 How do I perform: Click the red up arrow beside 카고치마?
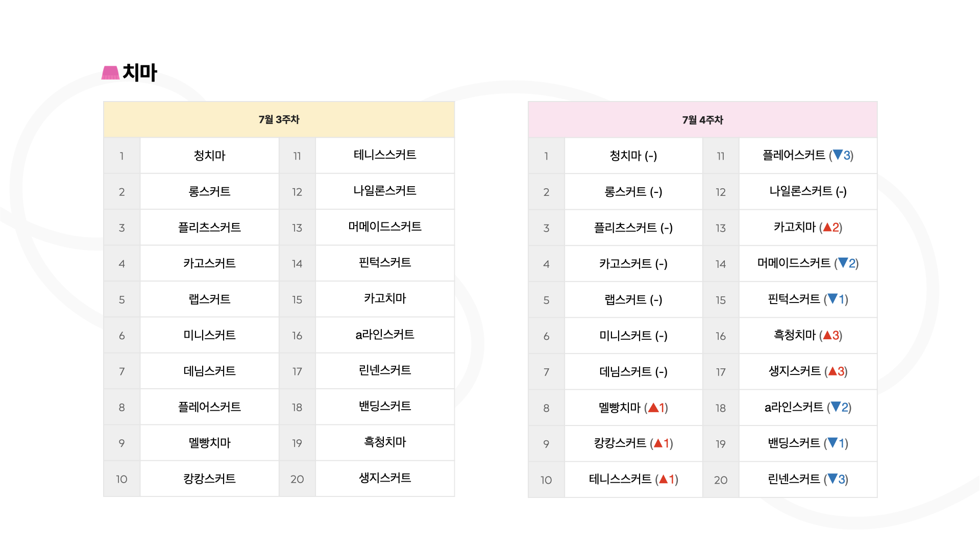click(827, 227)
